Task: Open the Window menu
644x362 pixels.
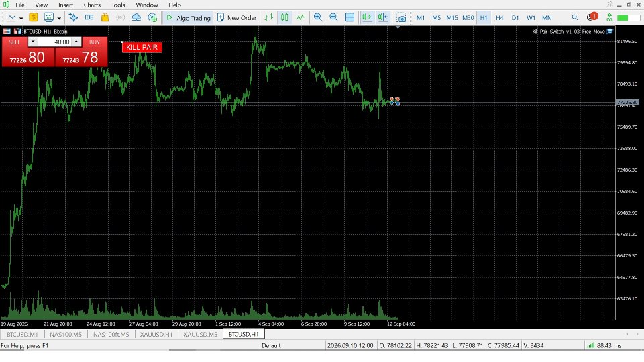Action: click(147, 5)
